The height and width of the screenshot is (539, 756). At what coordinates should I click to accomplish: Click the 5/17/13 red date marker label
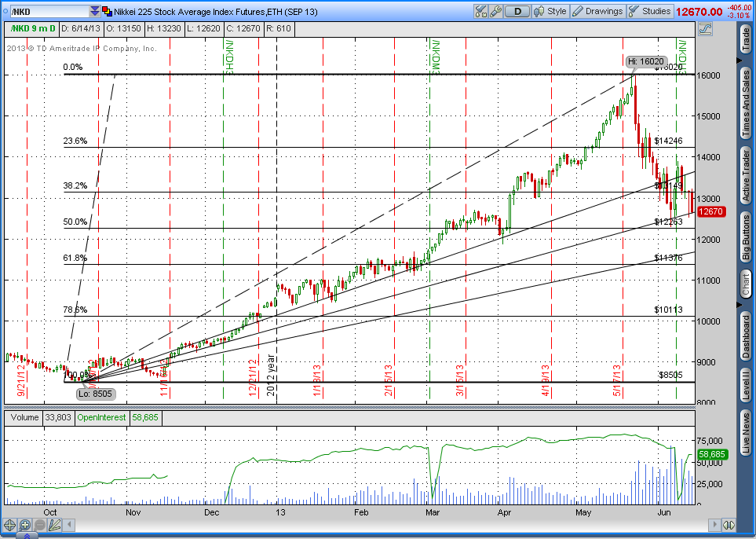(617, 381)
